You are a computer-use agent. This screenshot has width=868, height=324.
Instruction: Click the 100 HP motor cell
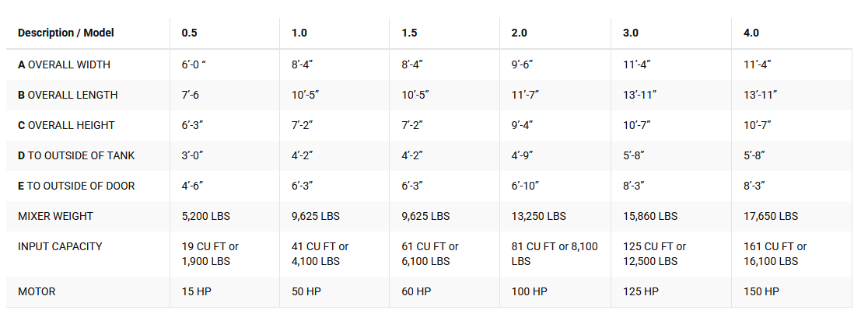[x=530, y=291]
